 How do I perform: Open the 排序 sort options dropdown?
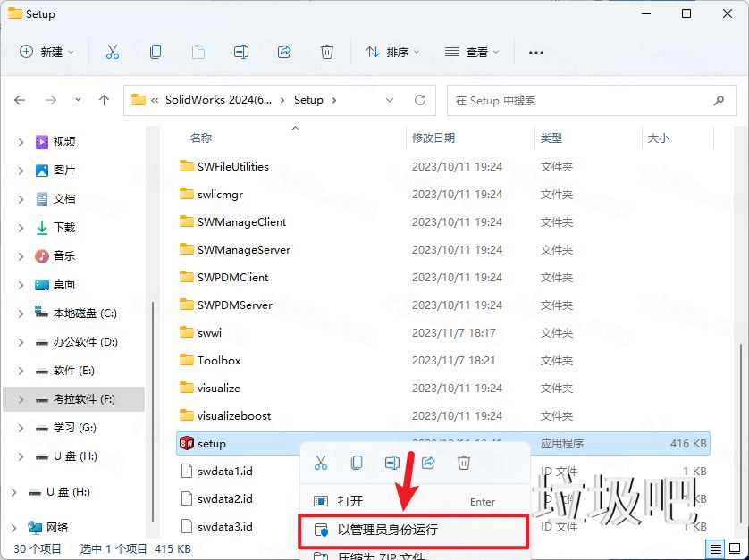click(x=392, y=53)
